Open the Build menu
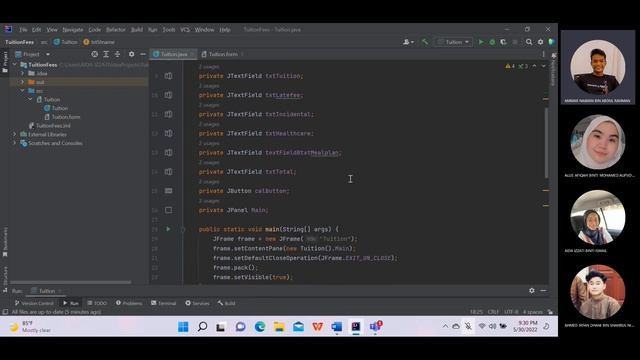 (137, 30)
